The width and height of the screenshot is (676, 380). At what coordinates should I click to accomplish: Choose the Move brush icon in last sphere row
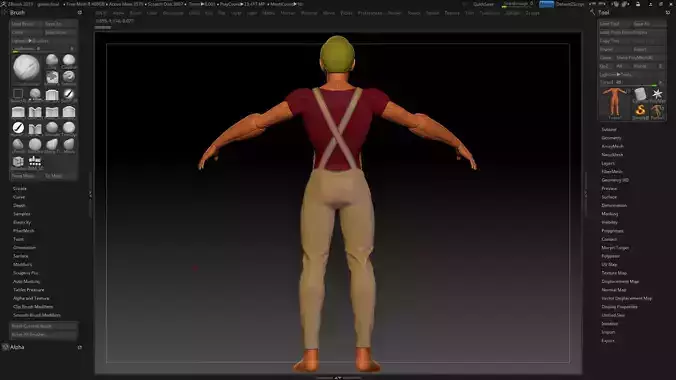click(x=69, y=145)
